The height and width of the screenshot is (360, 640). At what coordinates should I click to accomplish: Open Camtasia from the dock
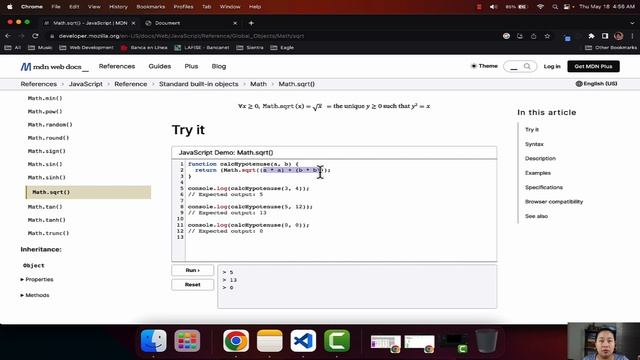click(x=337, y=341)
